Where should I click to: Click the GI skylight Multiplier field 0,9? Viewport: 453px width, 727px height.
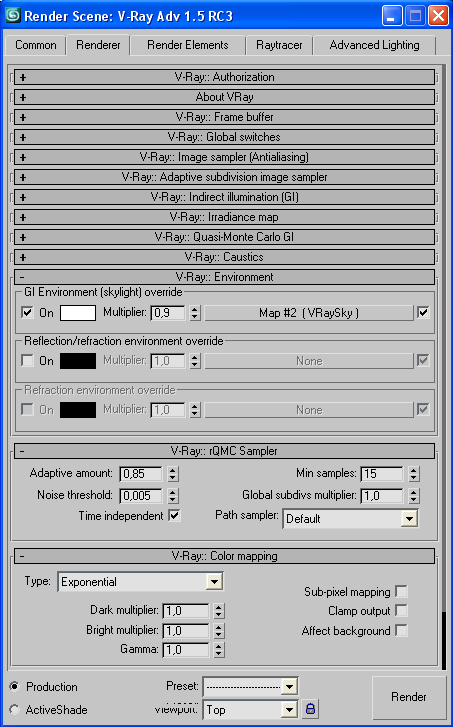click(168, 313)
